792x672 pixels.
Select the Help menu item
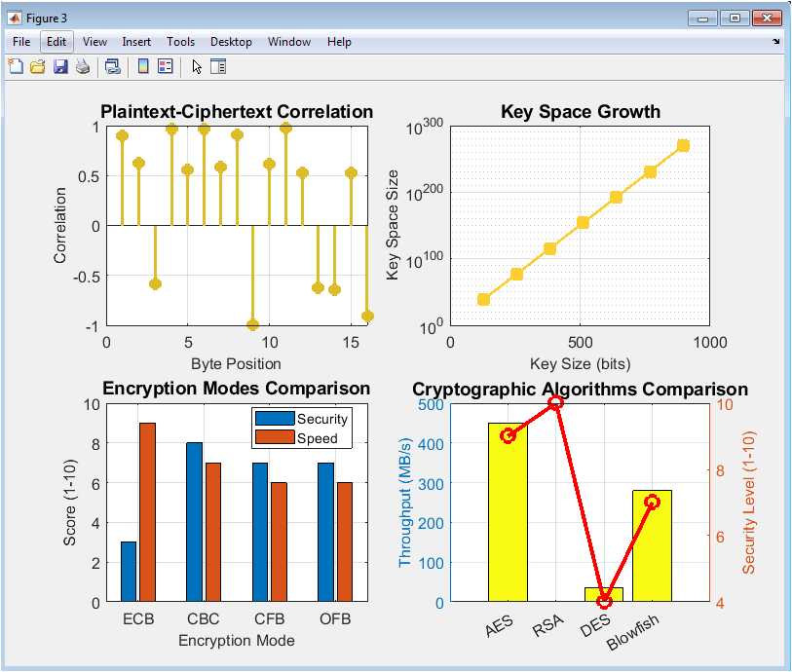(x=339, y=42)
